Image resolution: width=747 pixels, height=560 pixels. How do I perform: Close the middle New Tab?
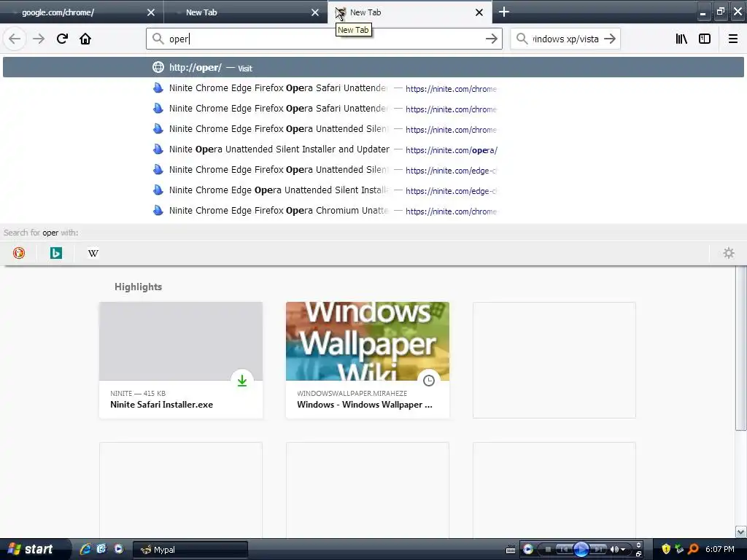[315, 12]
